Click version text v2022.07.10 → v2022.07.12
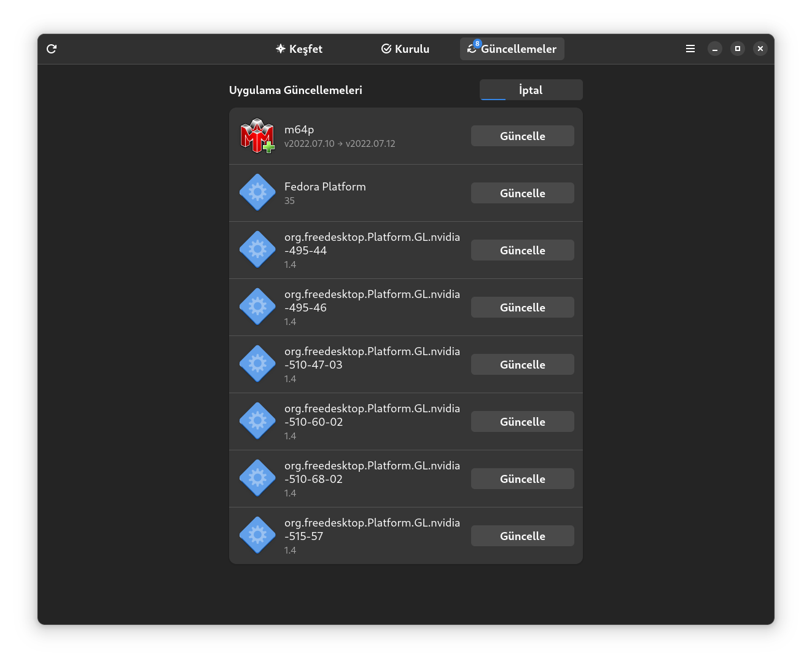This screenshot has width=812, height=666. 340,144
